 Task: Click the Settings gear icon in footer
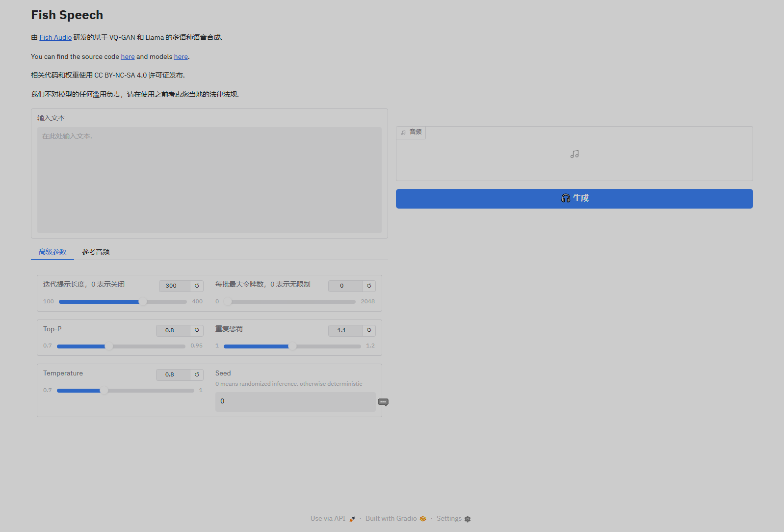click(468, 519)
